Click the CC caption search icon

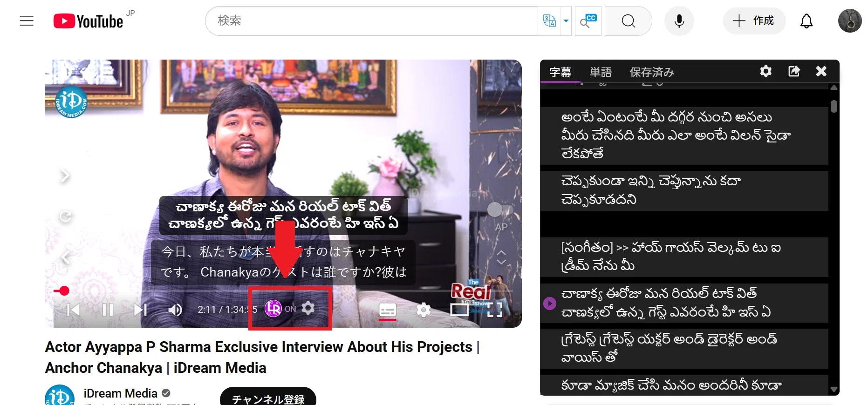(588, 21)
